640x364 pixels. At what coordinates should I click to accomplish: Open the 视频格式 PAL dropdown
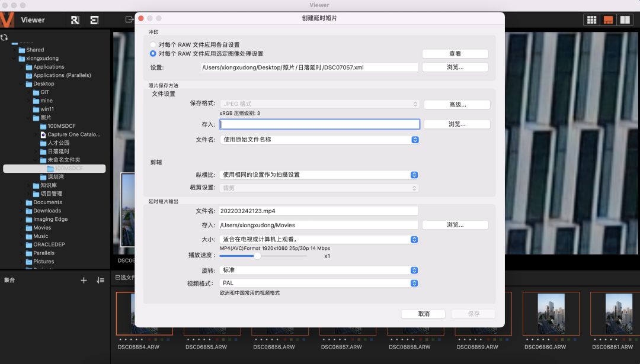pyautogui.click(x=319, y=284)
